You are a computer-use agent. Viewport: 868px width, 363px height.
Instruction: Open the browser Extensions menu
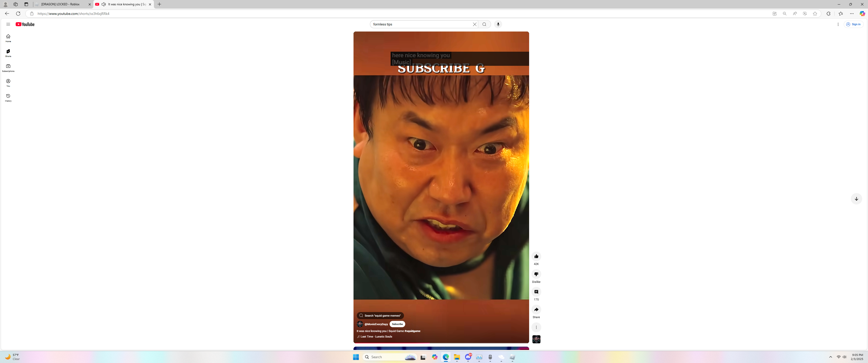pyautogui.click(x=828, y=13)
